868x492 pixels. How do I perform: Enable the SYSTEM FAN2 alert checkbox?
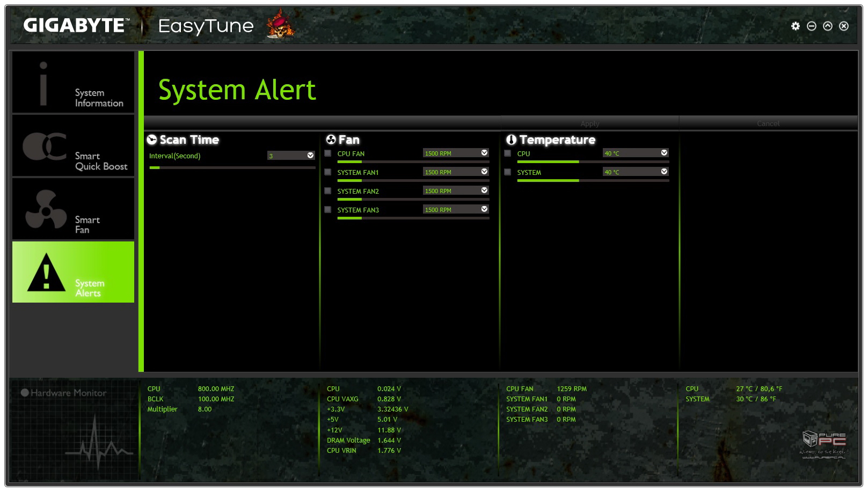click(328, 191)
